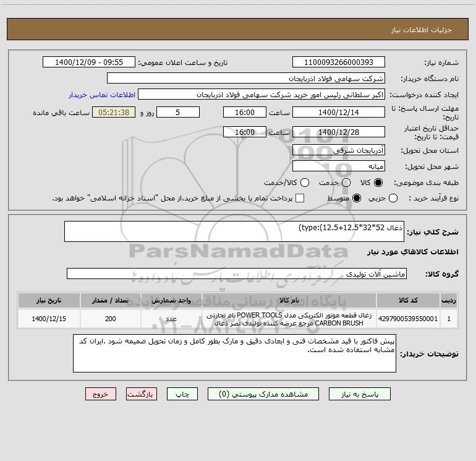Click the general description box ذغال 52*32*12.5
Screen dimensions: 476x461
234,231
